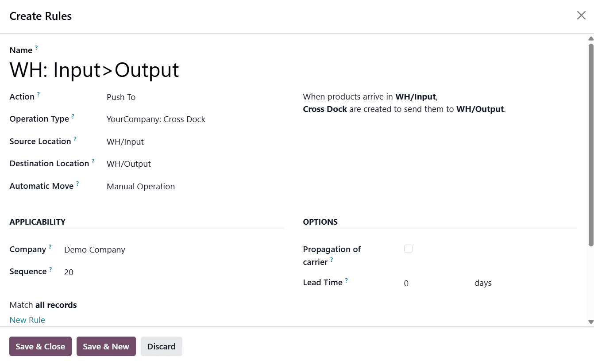Open the Action dropdown showing Push To
The height and width of the screenshot is (364, 594).
click(x=121, y=97)
